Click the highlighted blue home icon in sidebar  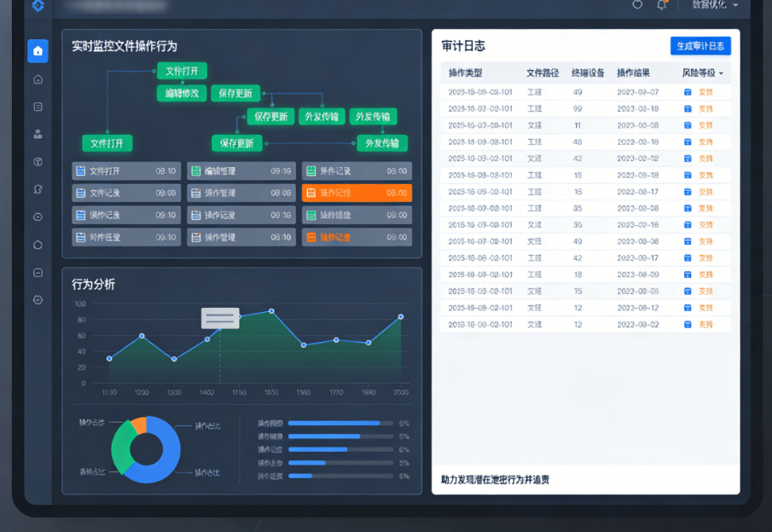(38, 51)
